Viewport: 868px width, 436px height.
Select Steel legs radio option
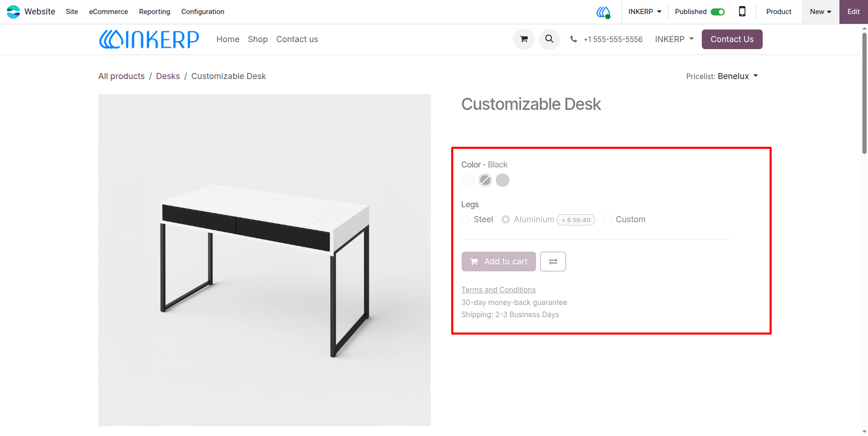click(x=466, y=219)
